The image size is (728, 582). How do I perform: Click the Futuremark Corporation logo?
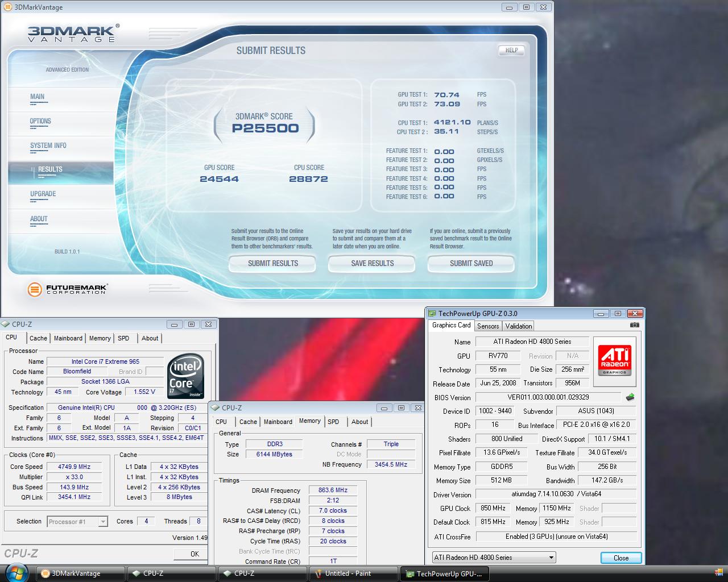click(68, 289)
